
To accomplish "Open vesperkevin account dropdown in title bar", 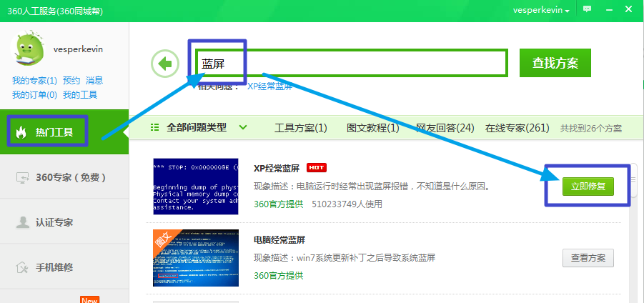I will [541, 10].
